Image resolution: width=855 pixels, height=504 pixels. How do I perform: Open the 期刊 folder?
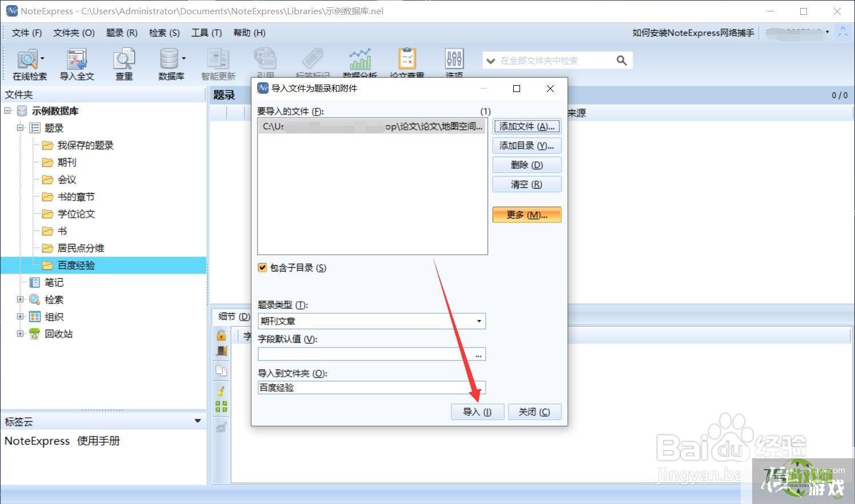(67, 162)
